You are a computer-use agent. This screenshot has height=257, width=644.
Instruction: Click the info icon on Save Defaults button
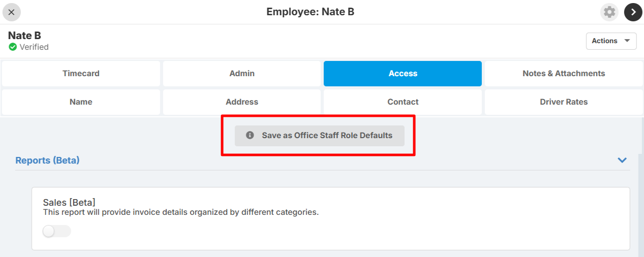click(250, 136)
